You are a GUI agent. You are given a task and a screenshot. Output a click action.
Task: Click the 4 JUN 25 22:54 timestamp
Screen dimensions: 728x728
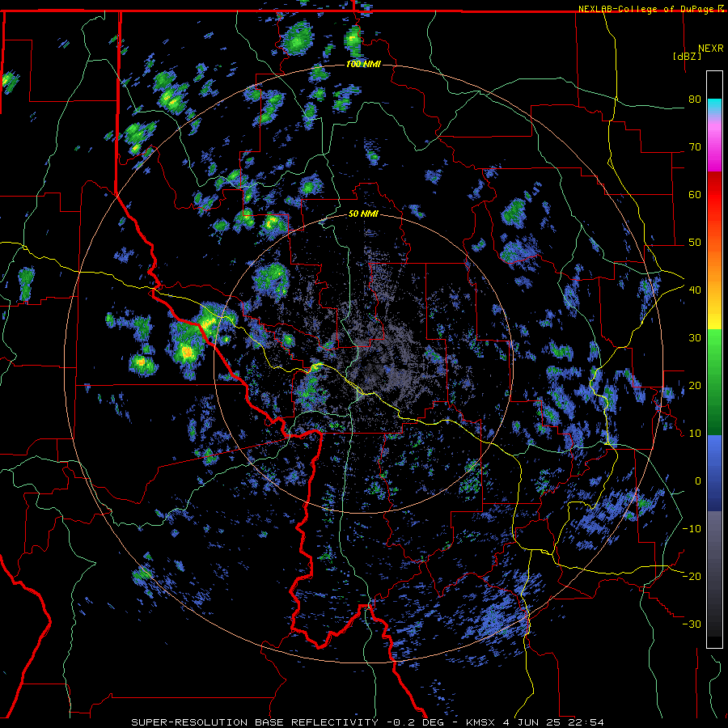(553, 722)
